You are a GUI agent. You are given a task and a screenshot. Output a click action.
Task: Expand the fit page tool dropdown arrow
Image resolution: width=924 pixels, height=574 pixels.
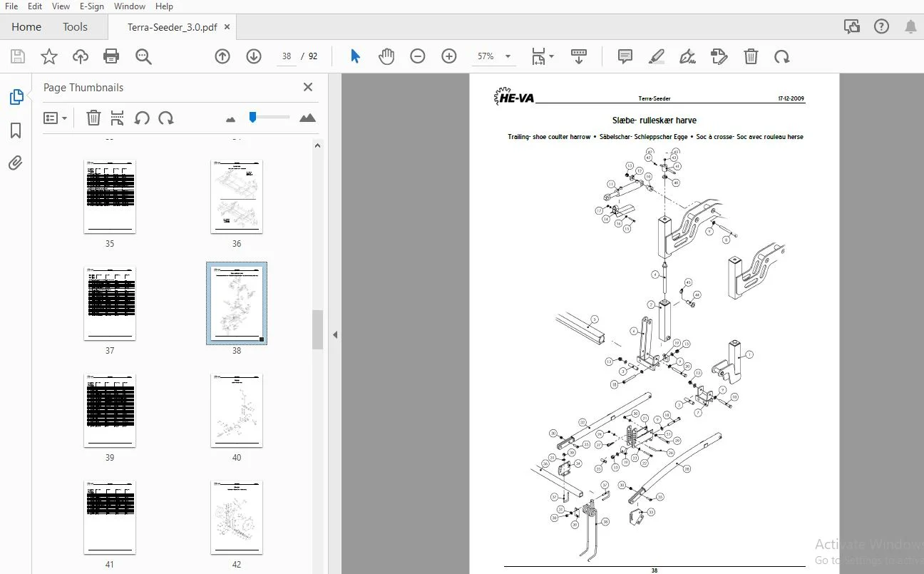click(x=551, y=56)
